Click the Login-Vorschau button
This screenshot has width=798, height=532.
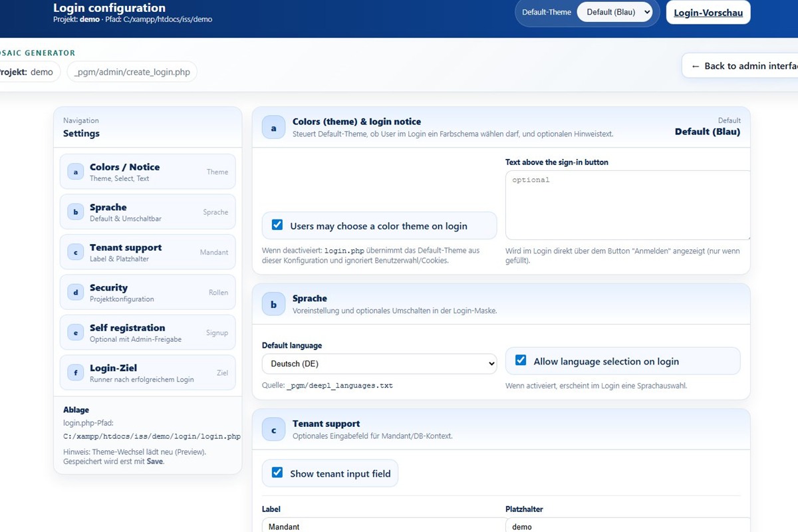click(x=708, y=13)
